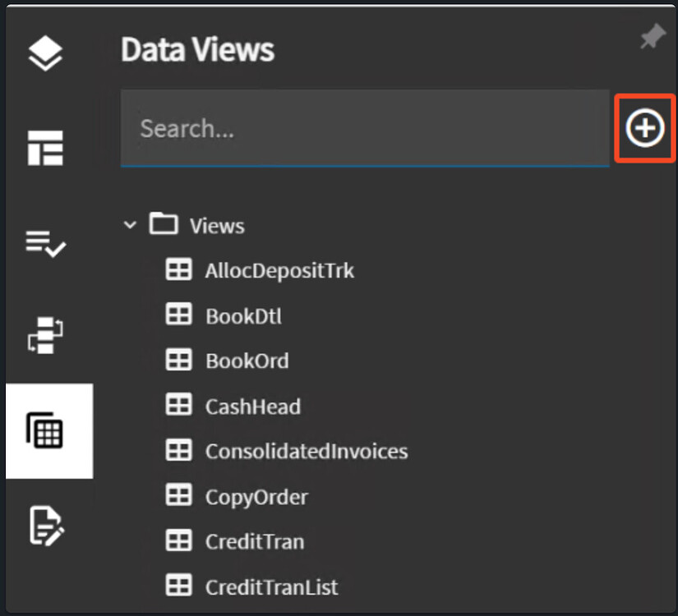Collapse the Views folder chevron
This screenshot has width=678, height=616.
pos(130,224)
